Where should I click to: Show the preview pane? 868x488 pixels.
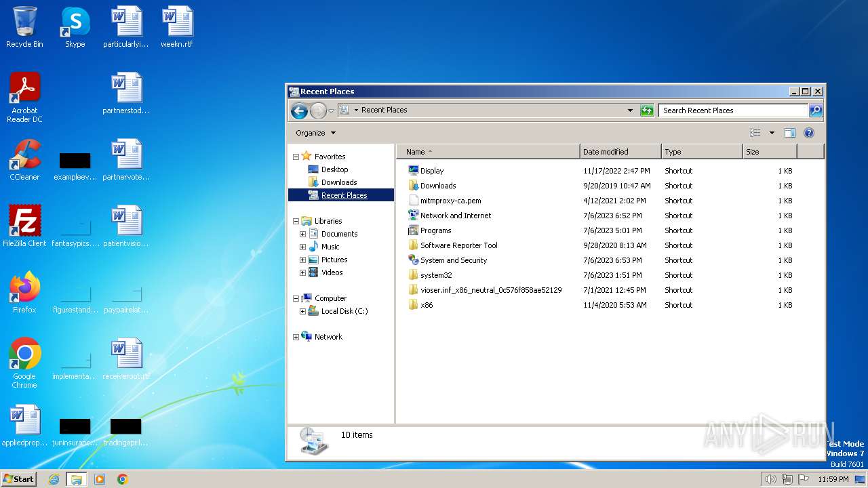(x=789, y=133)
